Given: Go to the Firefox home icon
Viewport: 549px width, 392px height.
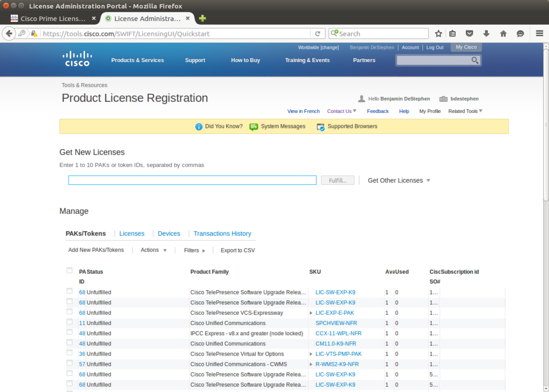Looking at the screenshot, I should pyautogui.click(x=503, y=34).
